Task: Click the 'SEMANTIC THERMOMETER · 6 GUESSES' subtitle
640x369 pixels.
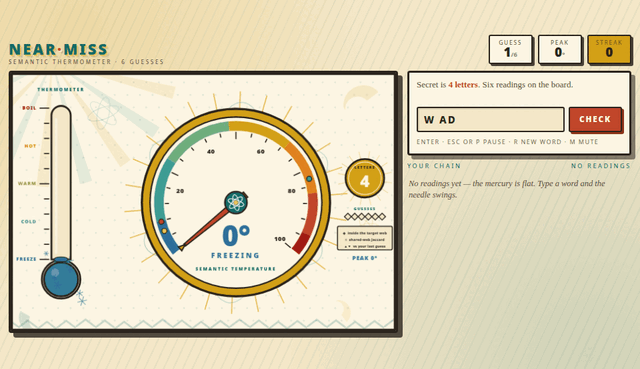Action: (86, 62)
